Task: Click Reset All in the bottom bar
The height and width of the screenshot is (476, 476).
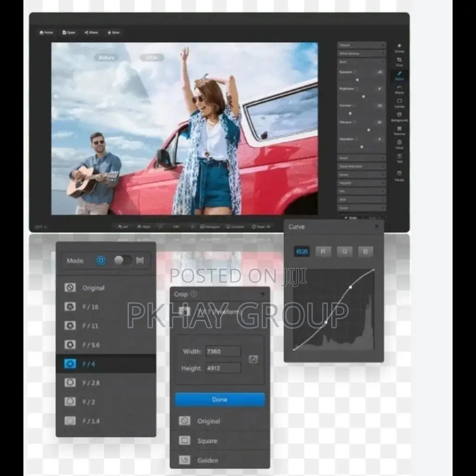Action: [261, 227]
